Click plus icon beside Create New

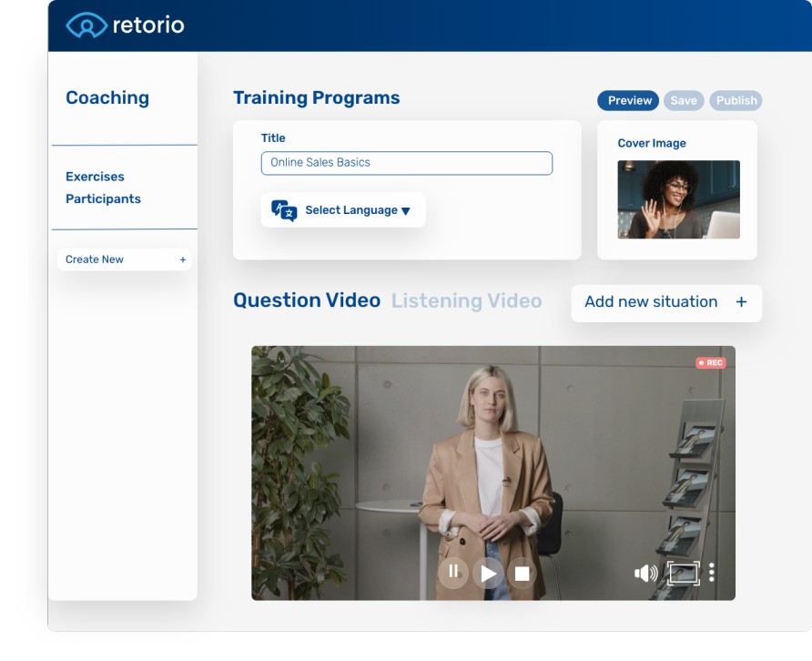pos(183,259)
